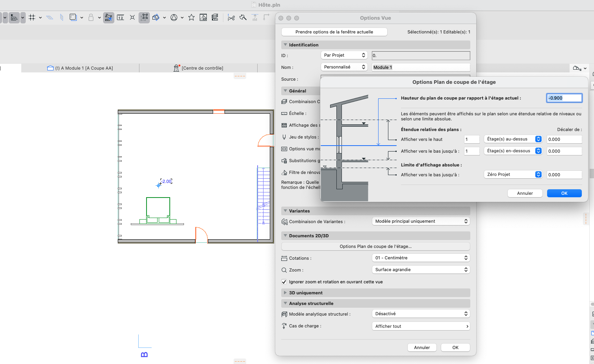Click the editing plane display icon

[x=50, y=17]
